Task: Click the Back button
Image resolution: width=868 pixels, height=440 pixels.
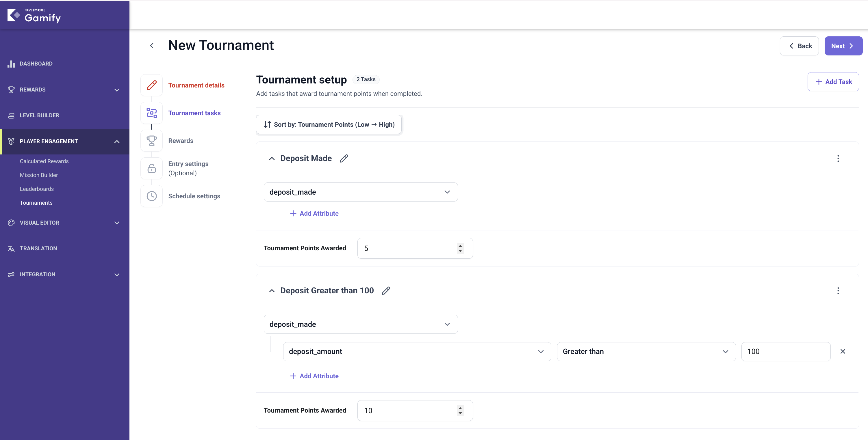Action: pyautogui.click(x=799, y=46)
